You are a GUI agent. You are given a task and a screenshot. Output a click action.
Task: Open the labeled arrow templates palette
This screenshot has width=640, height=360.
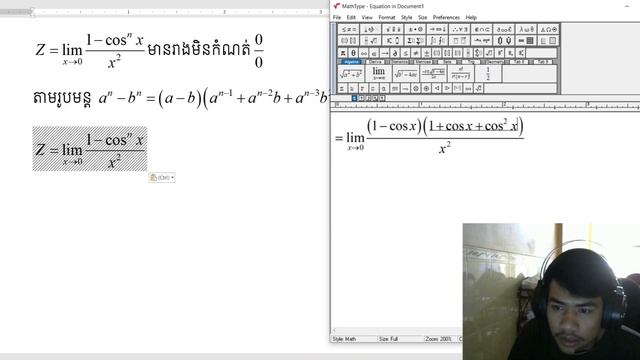[482, 40]
